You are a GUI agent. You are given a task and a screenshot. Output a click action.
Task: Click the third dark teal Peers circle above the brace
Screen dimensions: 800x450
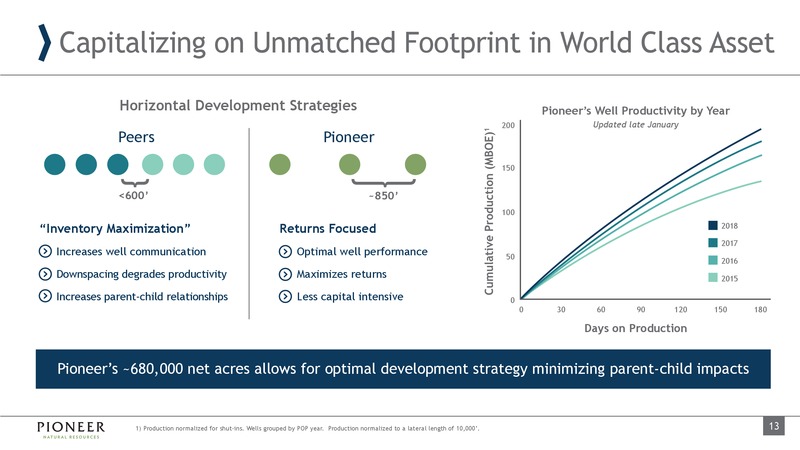pos(118,164)
